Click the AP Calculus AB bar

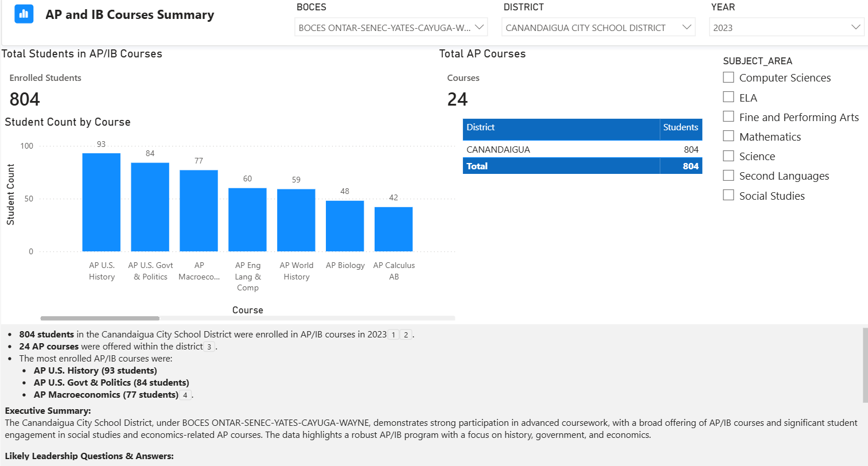[394, 229]
